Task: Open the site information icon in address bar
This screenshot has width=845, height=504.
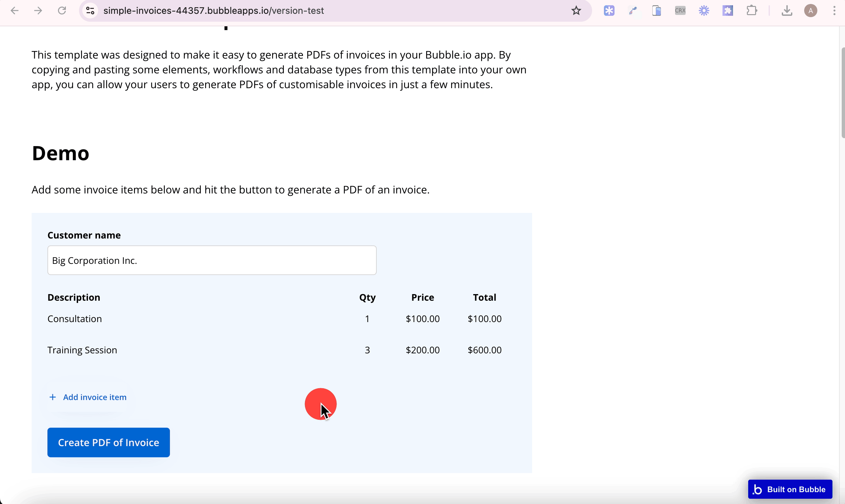Action: 90,11
